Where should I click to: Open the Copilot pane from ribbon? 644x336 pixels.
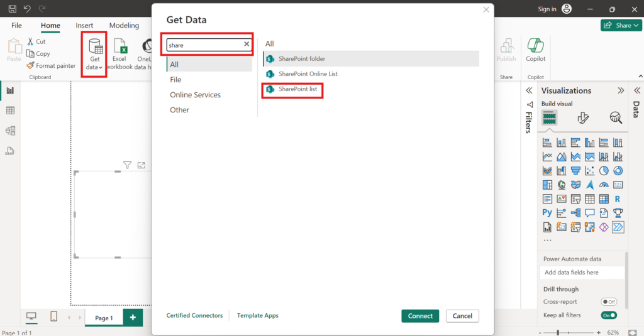[536, 50]
